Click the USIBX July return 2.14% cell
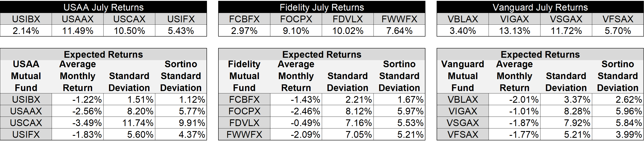644x141 pixels. (26, 30)
